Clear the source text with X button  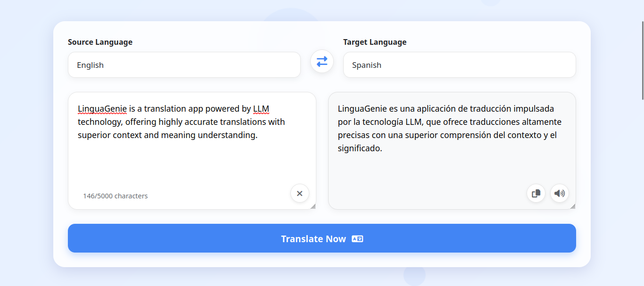tap(300, 193)
